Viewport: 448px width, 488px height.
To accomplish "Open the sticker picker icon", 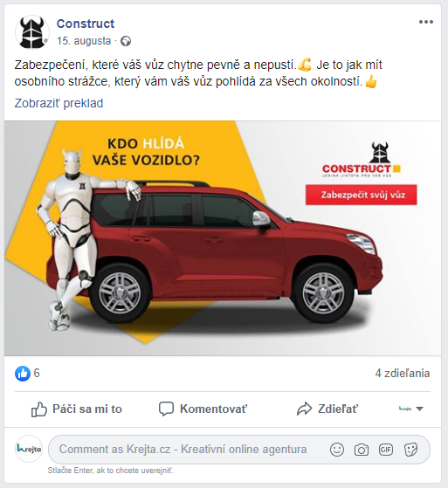I will click(x=410, y=450).
